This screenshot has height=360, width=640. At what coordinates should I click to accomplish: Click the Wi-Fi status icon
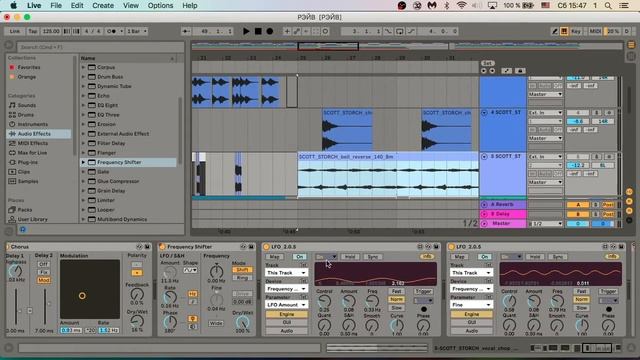pyautogui.click(x=461, y=5)
